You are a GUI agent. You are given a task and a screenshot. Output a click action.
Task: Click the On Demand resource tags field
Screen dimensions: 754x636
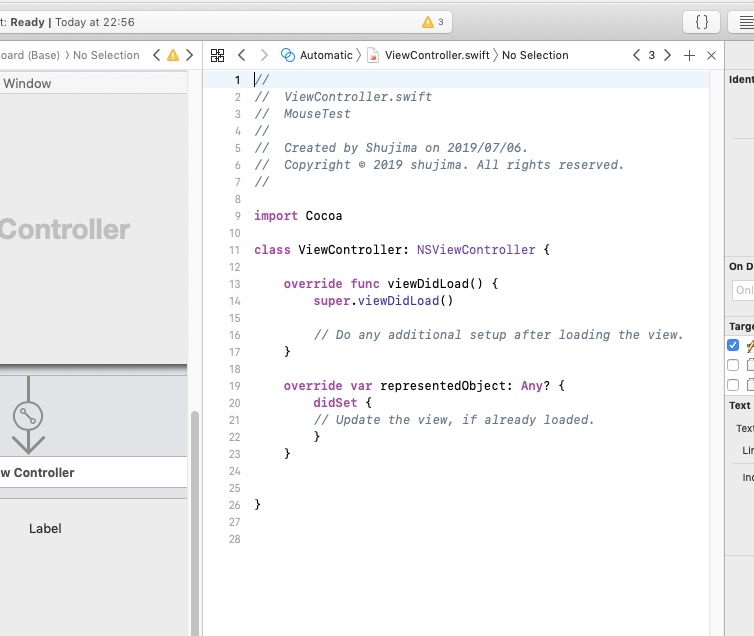coord(743,290)
